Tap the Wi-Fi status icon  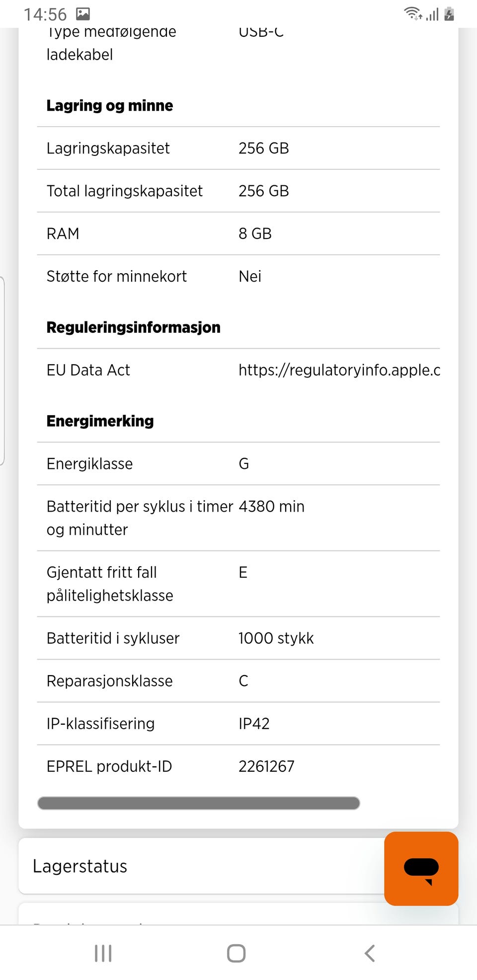click(x=412, y=14)
